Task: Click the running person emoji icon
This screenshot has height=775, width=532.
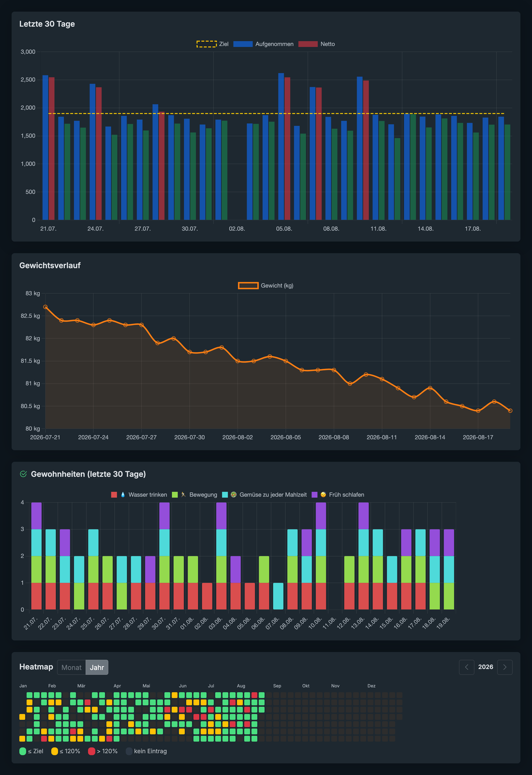Action: pos(183,495)
